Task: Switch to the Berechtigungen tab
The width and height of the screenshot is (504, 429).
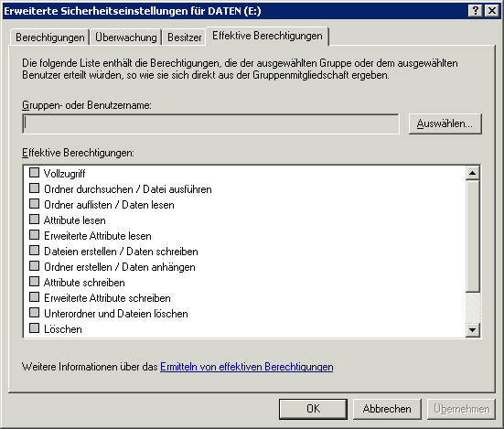Action: pyautogui.click(x=49, y=38)
